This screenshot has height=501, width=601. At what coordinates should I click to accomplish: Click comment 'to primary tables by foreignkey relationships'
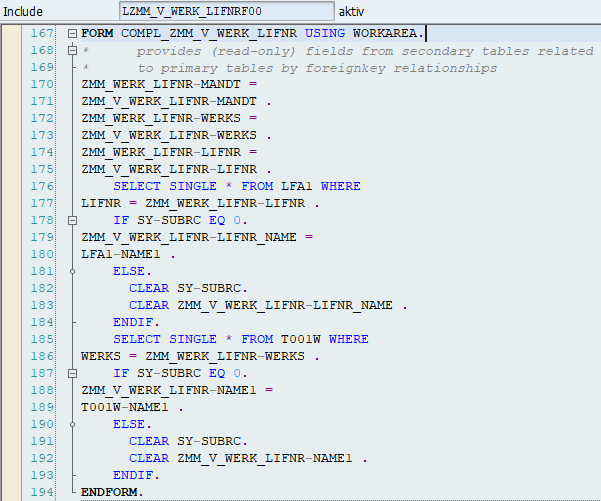(317, 68)
